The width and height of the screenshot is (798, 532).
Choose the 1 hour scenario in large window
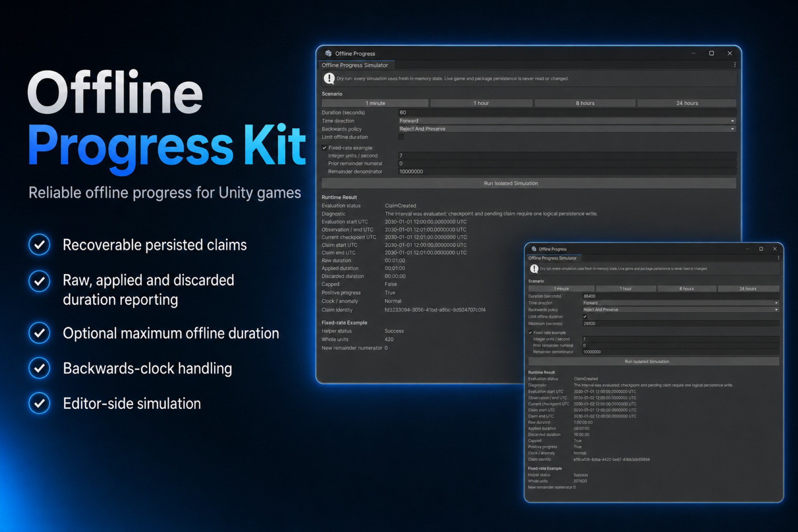[481, 103]
